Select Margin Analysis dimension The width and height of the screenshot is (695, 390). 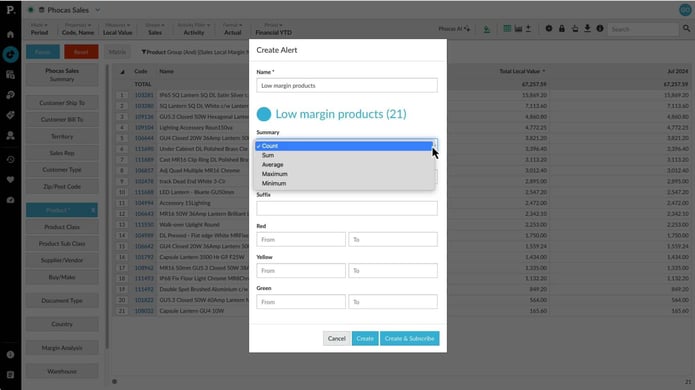62,348
